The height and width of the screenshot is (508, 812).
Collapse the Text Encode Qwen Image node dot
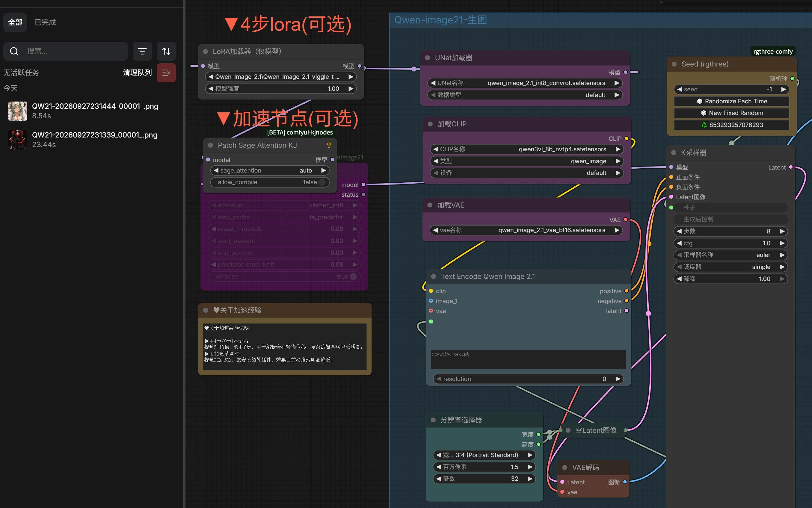click(434, 276)
